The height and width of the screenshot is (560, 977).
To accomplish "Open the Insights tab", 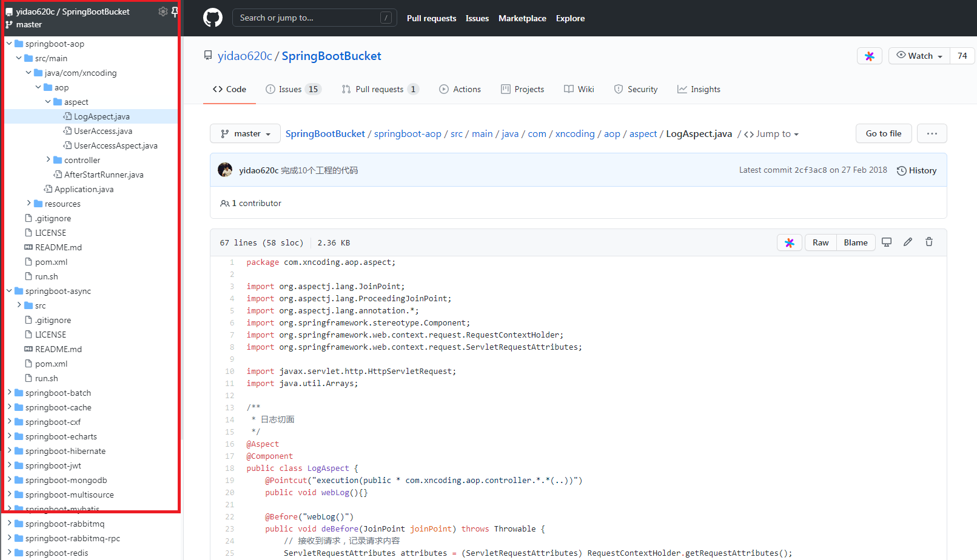I will [x=699, y=89].
